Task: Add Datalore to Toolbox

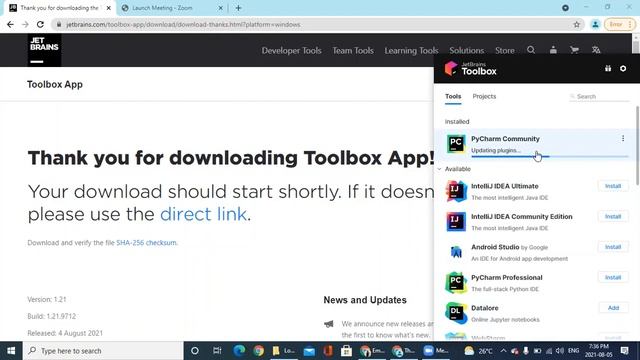Action: tap(613, 308)
